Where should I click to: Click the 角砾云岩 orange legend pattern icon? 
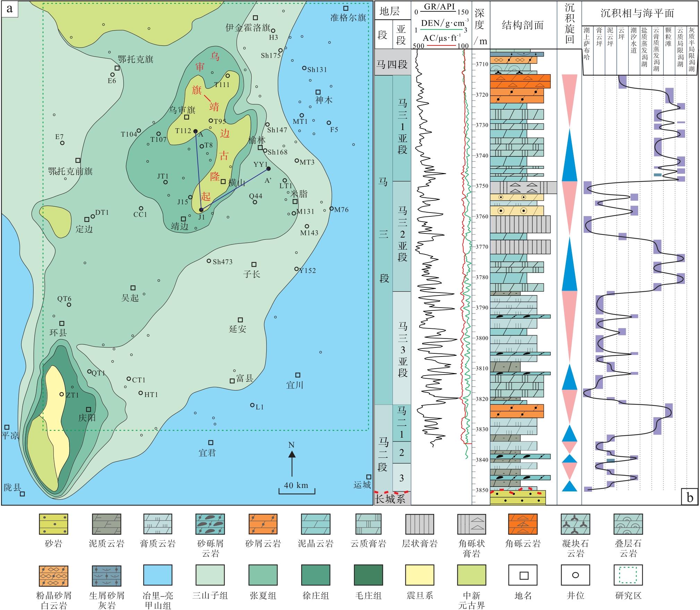click(x=523, y=524)
